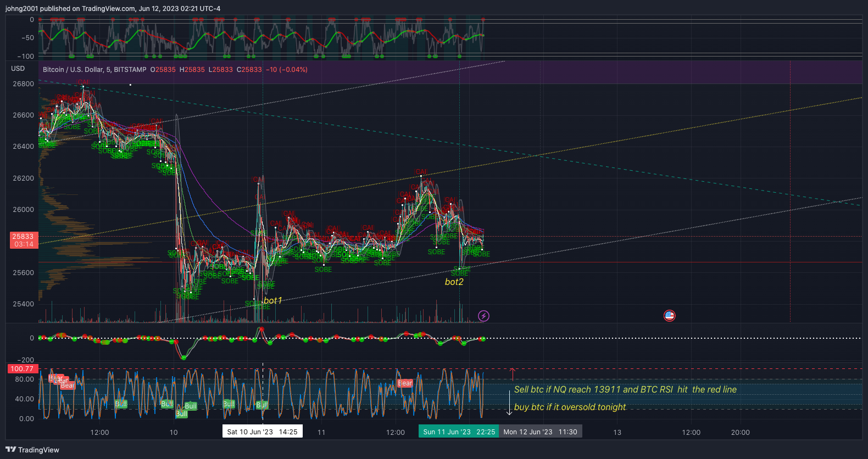Click the 20:00 time axis label
The height and width of the screenshot is (459, 868).
(x=741, y=432)
